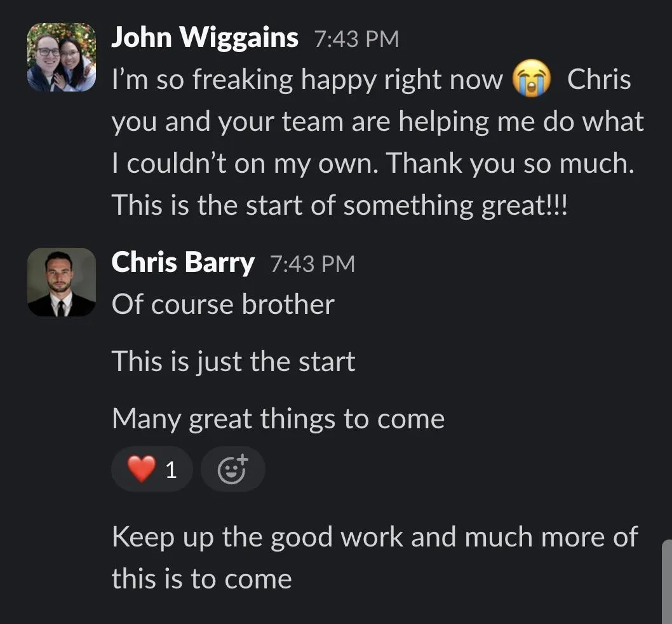This screenshot has width=672, height=624.
Task: Click the word 'Chris' in John's message
Action: click(599, 80)
